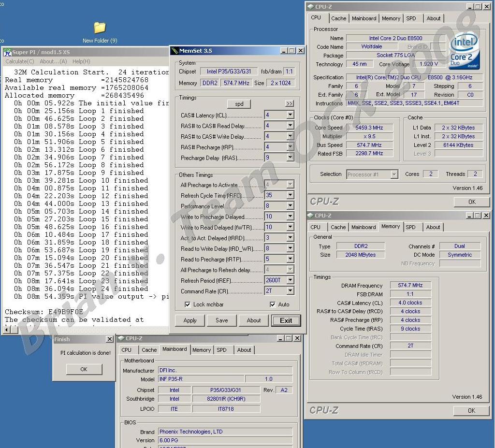Screen dimensions: 495x448
Task: Click the Checksum: E49B9F0E line
Action: (x=44, y=312)
